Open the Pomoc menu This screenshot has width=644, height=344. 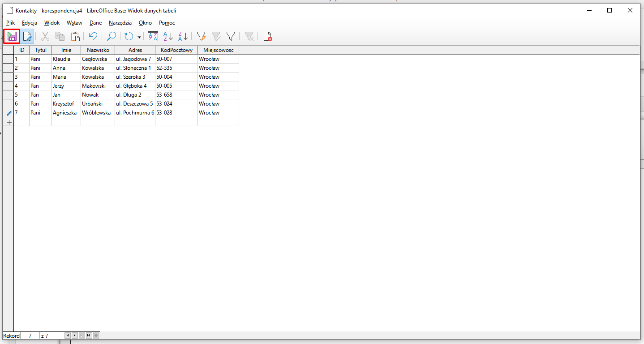tap(167, 23)
